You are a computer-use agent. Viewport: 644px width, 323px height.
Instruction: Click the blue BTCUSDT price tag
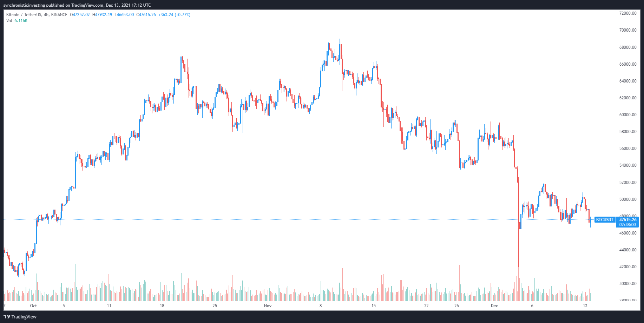coord(604,220)
